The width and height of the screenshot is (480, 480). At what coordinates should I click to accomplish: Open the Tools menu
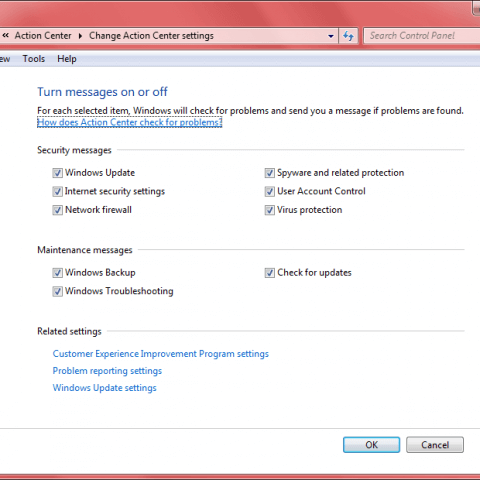coord(34,59)
